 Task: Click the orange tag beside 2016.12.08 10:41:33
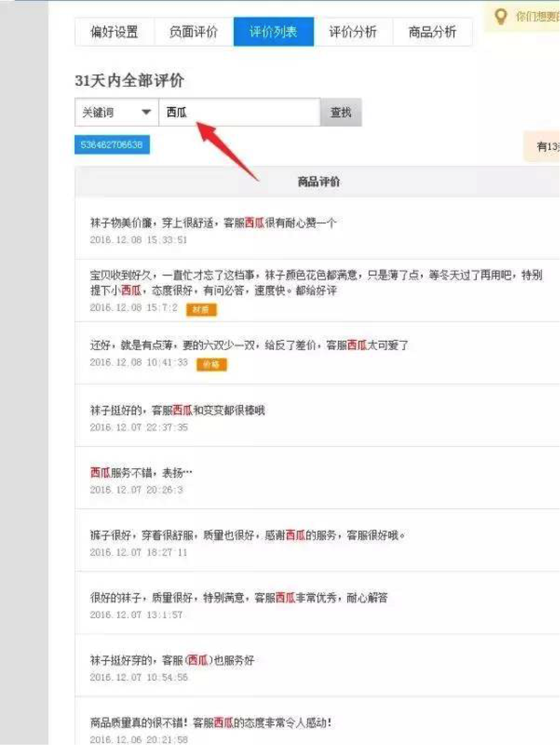(212, 364)
